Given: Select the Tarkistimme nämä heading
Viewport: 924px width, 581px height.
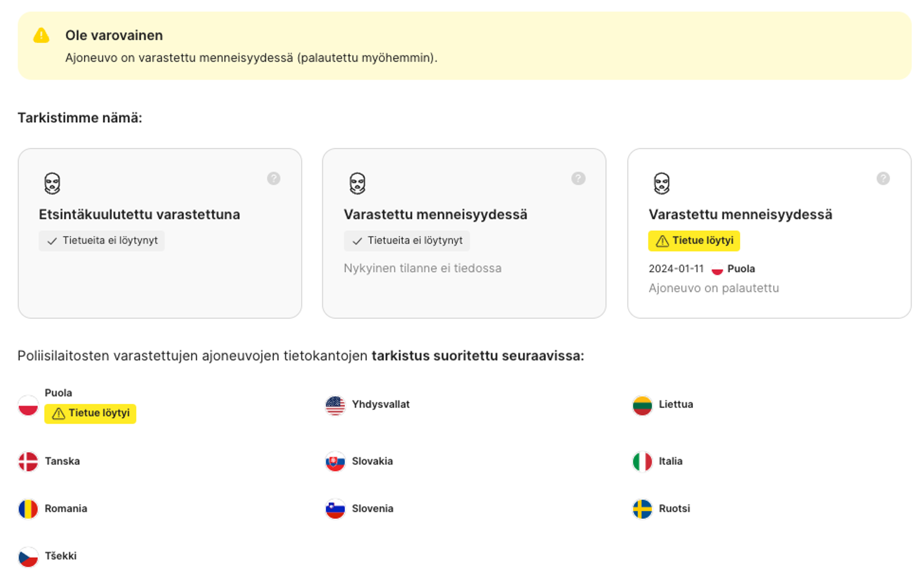Looking at the screenshot, I should click(x=80, y=118).
